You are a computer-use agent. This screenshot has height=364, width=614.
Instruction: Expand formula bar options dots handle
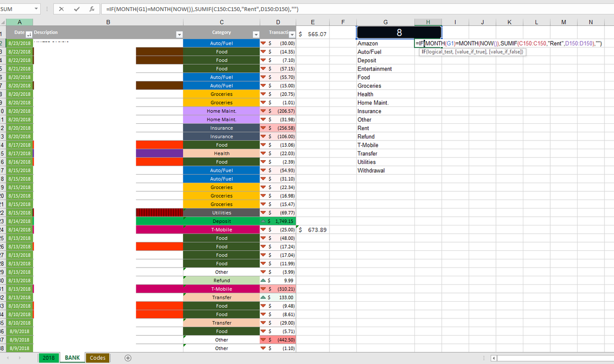click(x=47, y=9)
